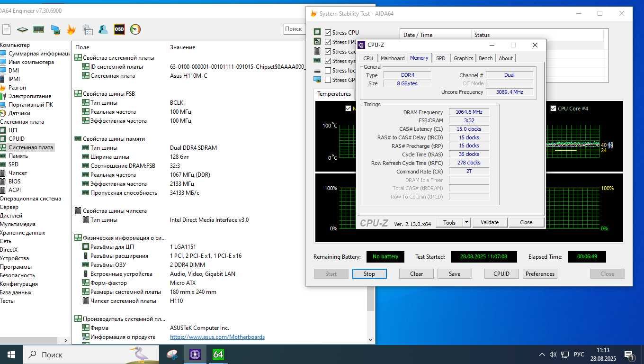Open the IPMI tree node
The width and height of the screenshot is (644, 364).
tap(14, 79)
